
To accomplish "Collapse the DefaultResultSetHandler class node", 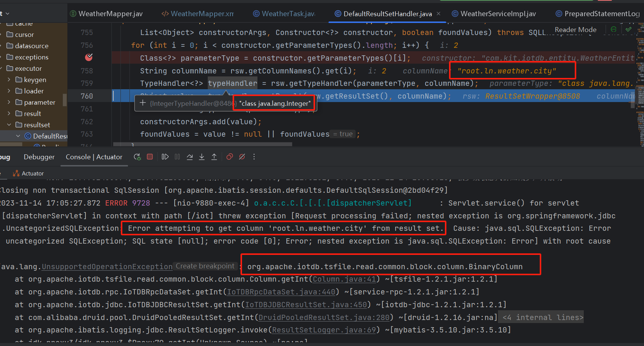I will [18, 136].
